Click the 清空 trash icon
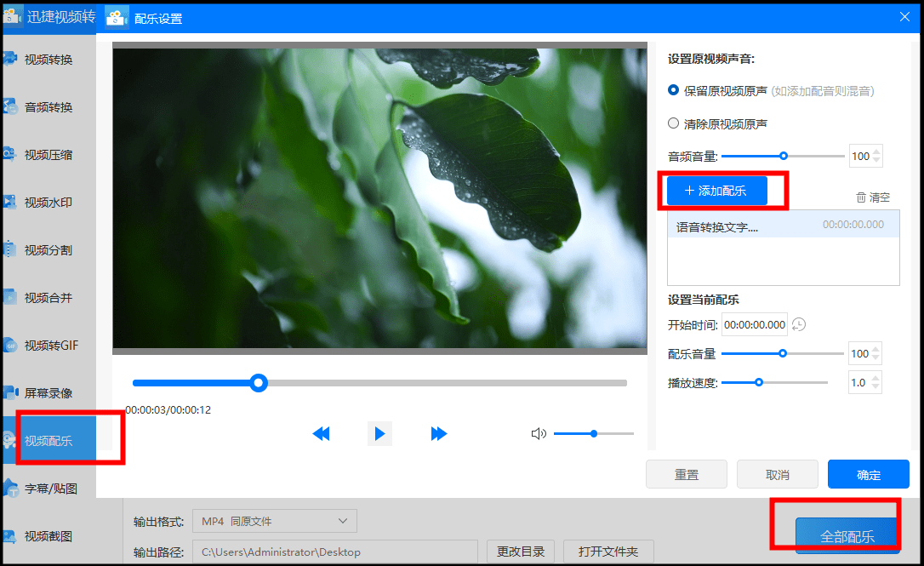This screenshot has width=924, height=566. pos(861,197)
